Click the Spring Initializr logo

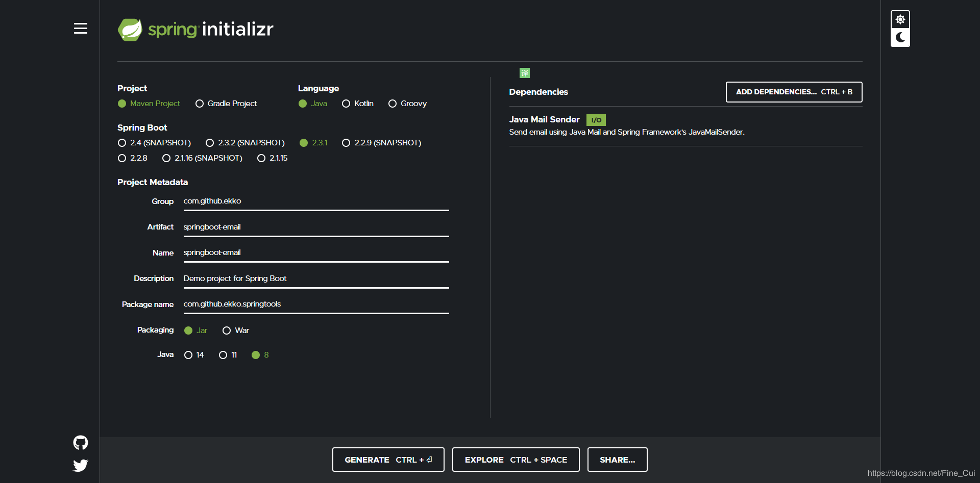tap(195, 30)
